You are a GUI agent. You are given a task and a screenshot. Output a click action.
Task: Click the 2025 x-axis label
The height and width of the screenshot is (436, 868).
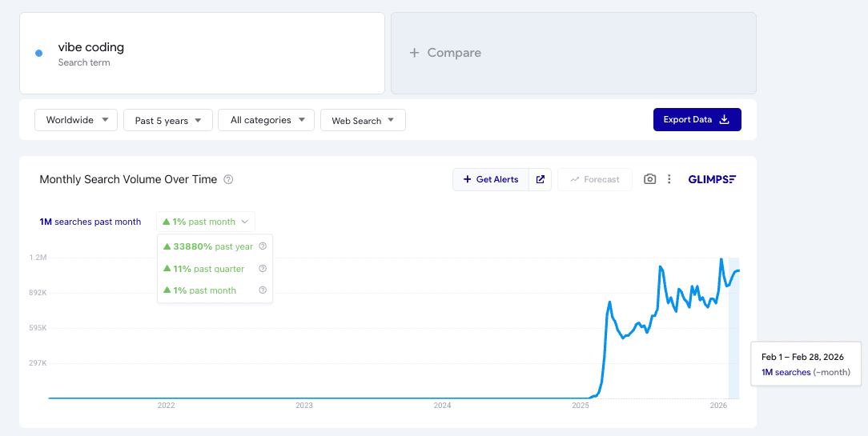pyautogui.click(x=581, y=406)
